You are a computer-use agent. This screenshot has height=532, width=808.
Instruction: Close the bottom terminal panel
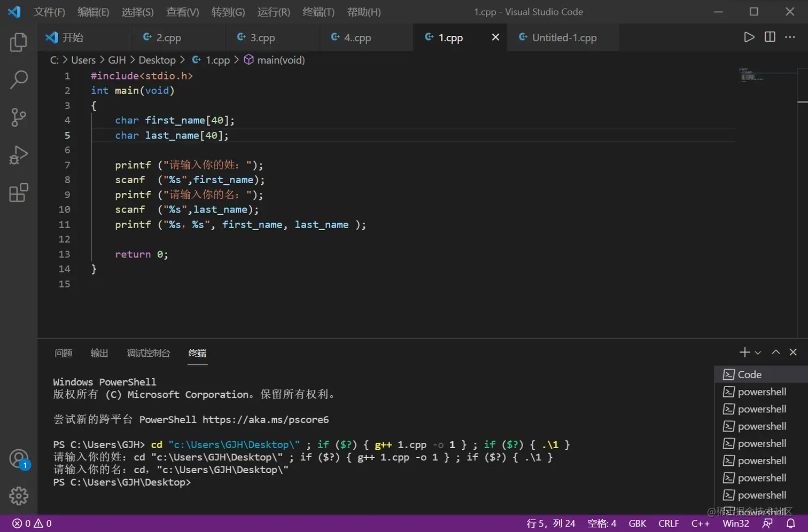793,352
